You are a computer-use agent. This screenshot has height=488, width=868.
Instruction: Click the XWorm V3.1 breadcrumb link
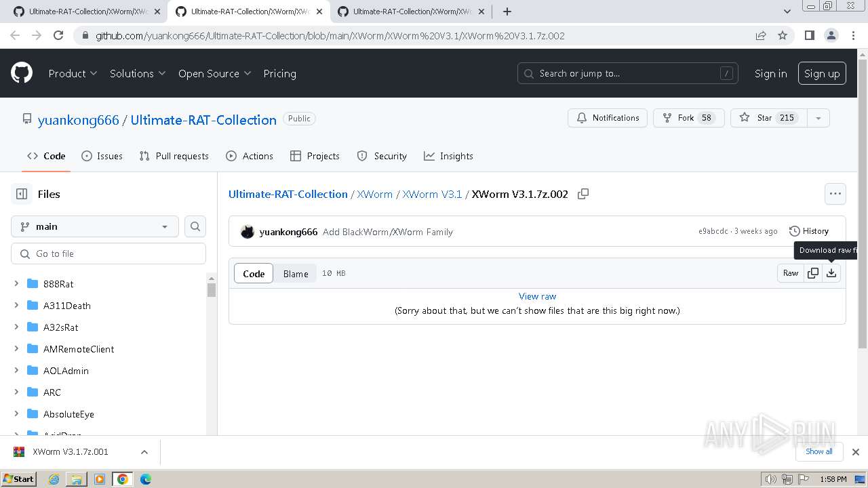pyautogui.click(x=432, y=194)
